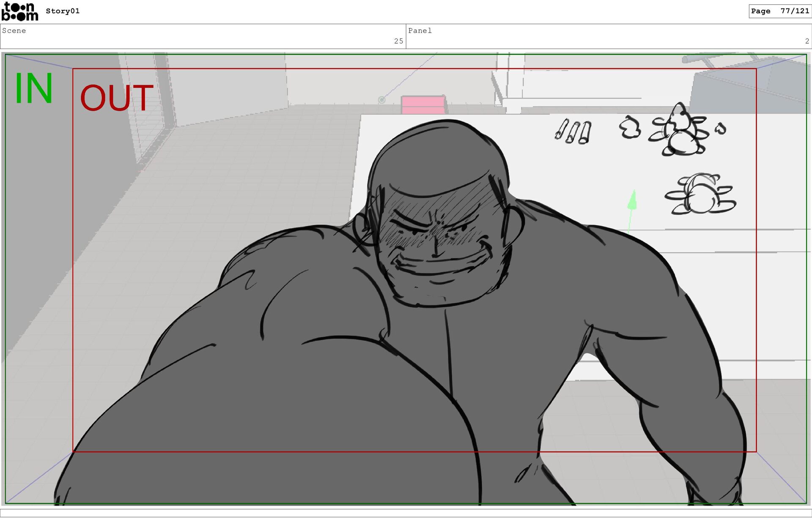812x525 pixels.
Task: Select panel number 2 field
Action: 807,41
